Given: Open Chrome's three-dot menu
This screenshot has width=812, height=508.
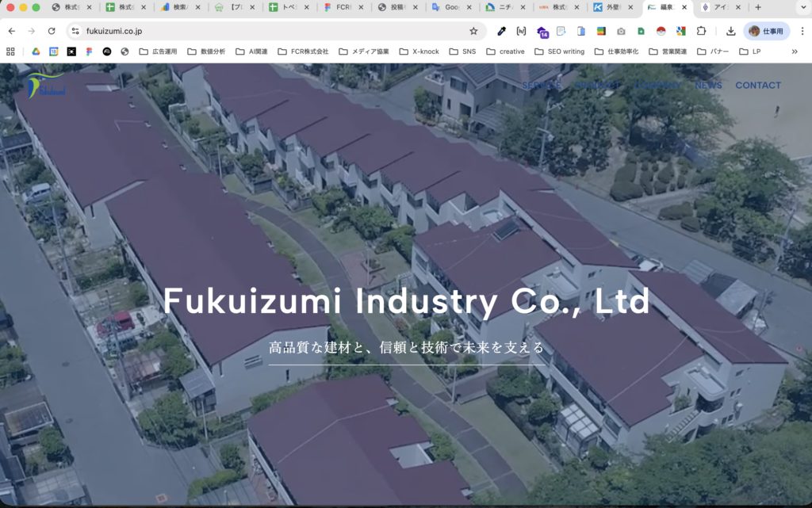Looking at the screenshot, I should click(801, 31).
